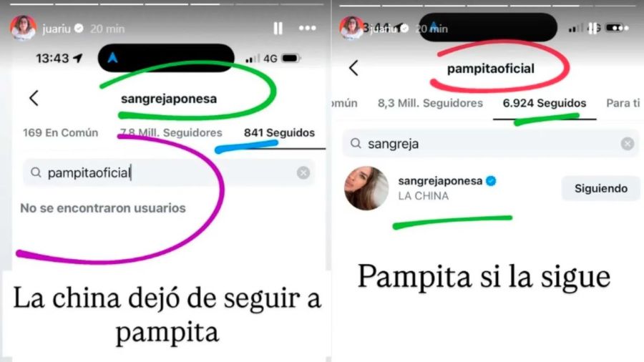Clear the pampitaoficial search text
644x362 pixels.
pyautogui.click(x=303, y=173)
